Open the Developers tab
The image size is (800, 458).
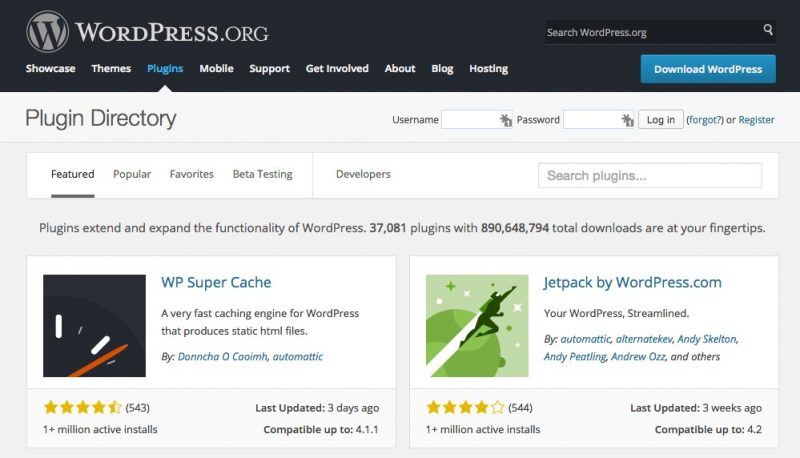point(363,174)
